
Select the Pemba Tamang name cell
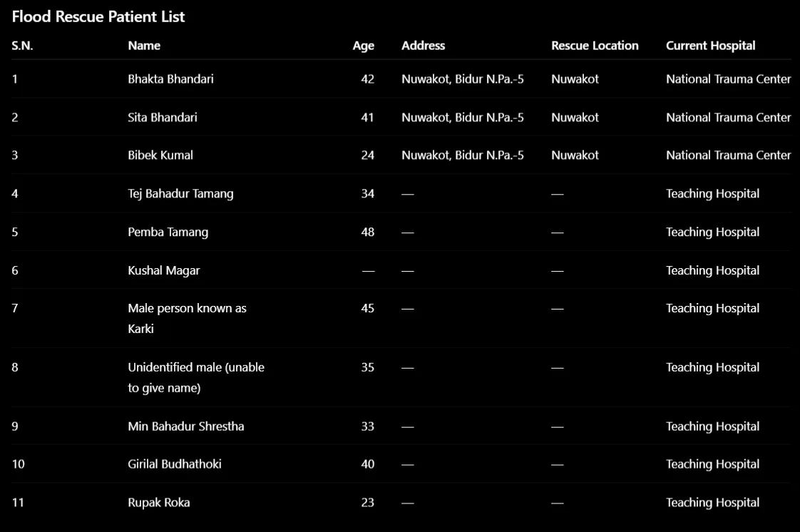point(168,232)
